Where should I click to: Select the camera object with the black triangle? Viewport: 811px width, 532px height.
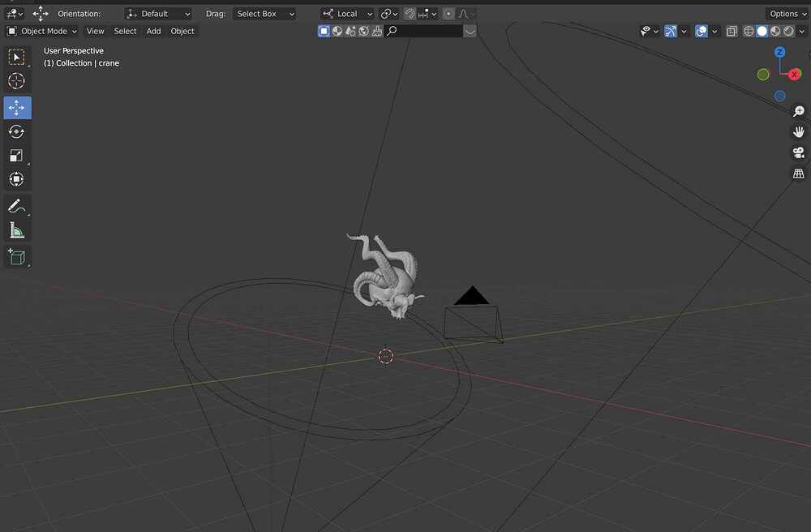tap(472, 314)
